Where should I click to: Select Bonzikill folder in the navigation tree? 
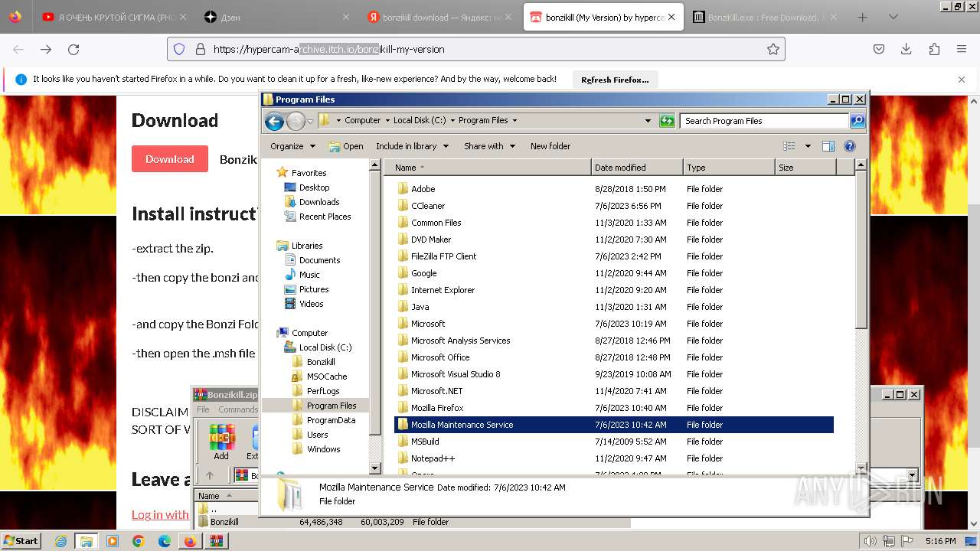(x=321, y=362)
